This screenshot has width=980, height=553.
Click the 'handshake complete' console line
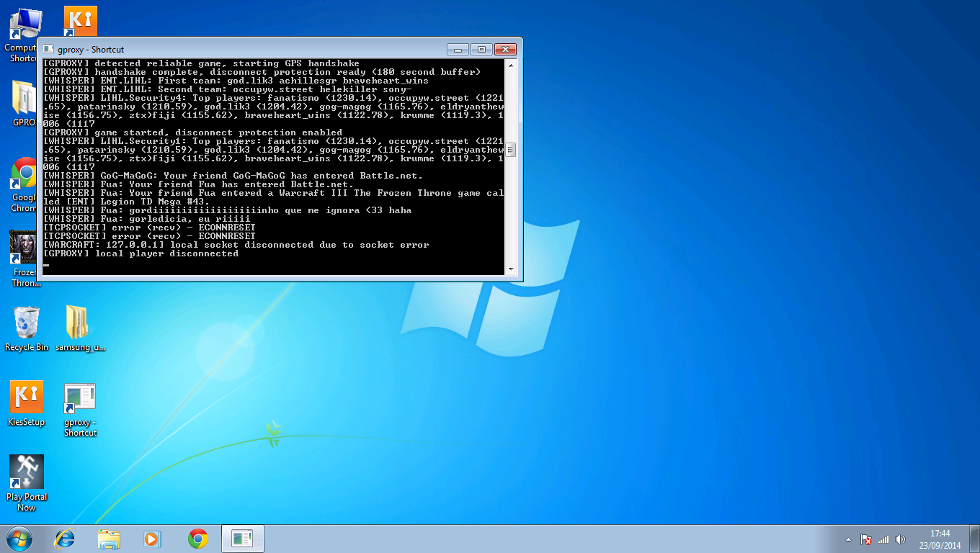click(262, 72)
